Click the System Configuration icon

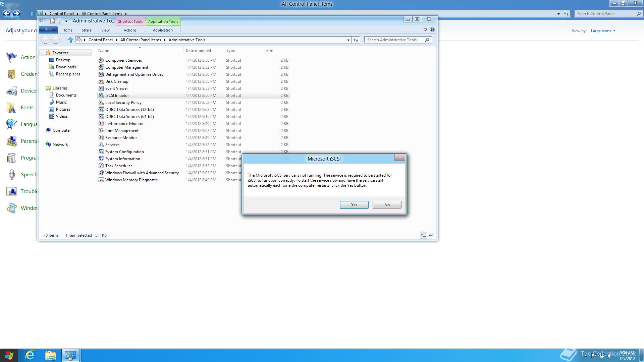[x=101, y=152]
